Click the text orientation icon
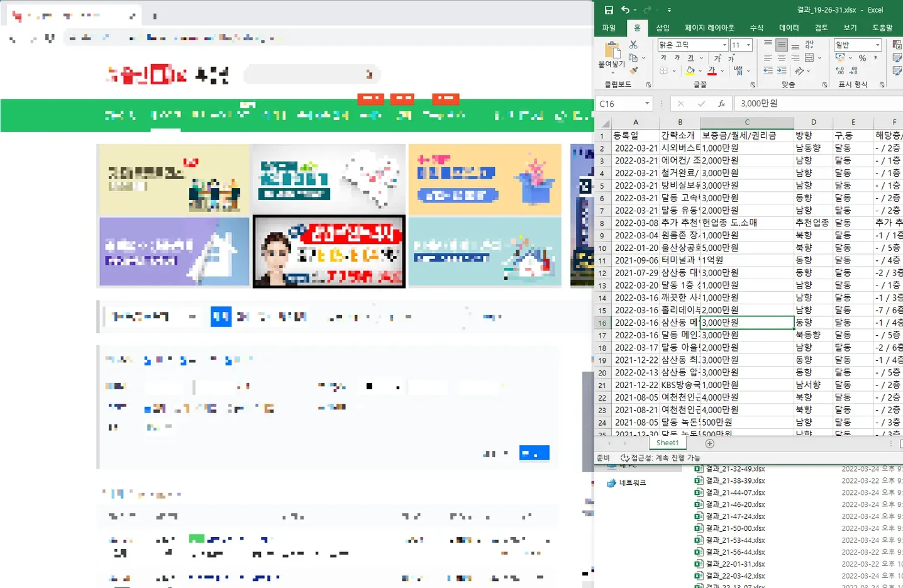 (799, 71)
